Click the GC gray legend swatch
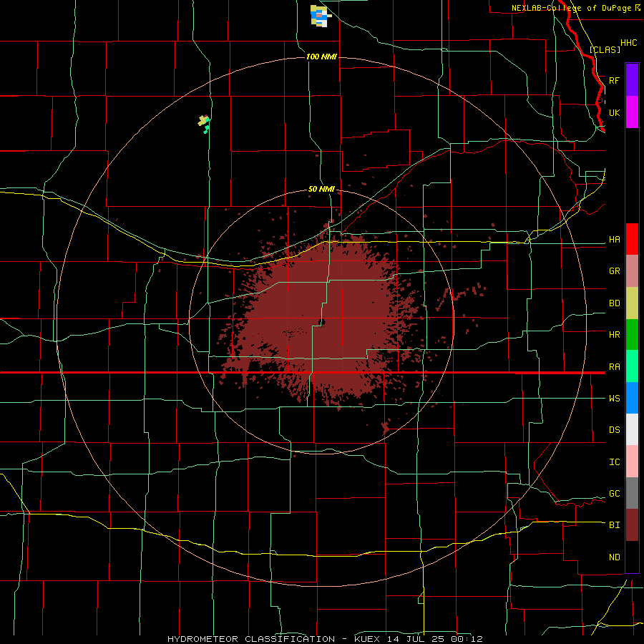 [632, 493]
